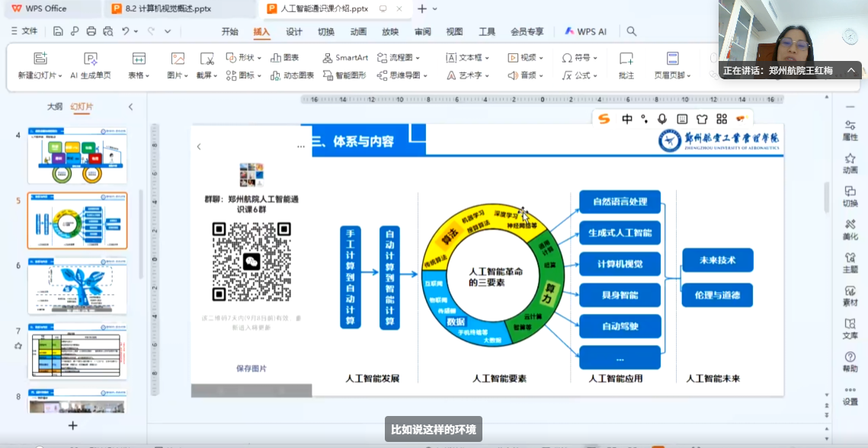This screenshot has width=868, height=448.
Task: Expand the 视频 video dropdown
Action: [542, 58]
